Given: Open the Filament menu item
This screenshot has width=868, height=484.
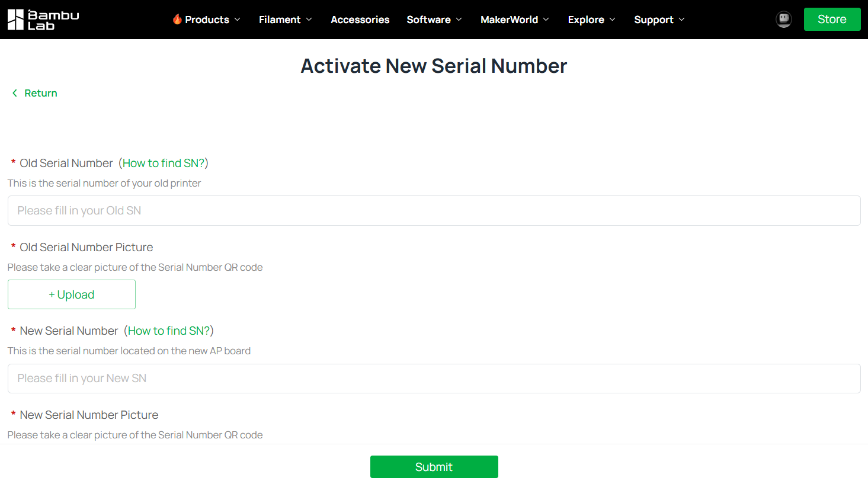Looking at the screenshot, I should (x=279, y=20).
